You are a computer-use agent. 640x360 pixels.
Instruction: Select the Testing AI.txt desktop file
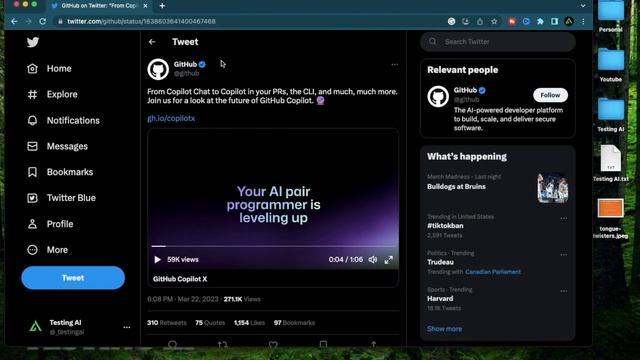pyautogui.click(x=611, y=163)
